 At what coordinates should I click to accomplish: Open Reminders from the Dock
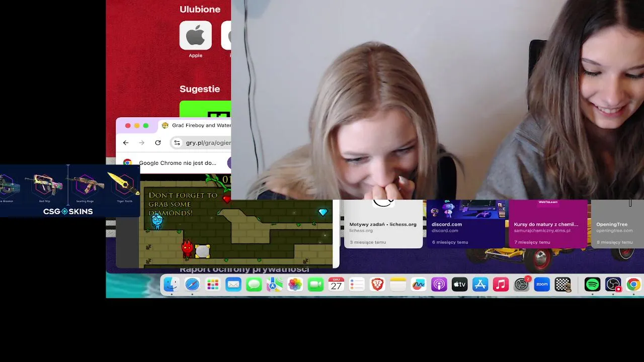[x=357, y=285]
